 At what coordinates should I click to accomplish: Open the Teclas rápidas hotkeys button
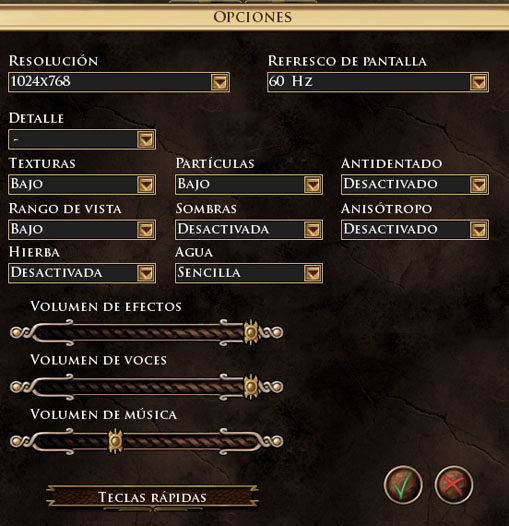152,497
